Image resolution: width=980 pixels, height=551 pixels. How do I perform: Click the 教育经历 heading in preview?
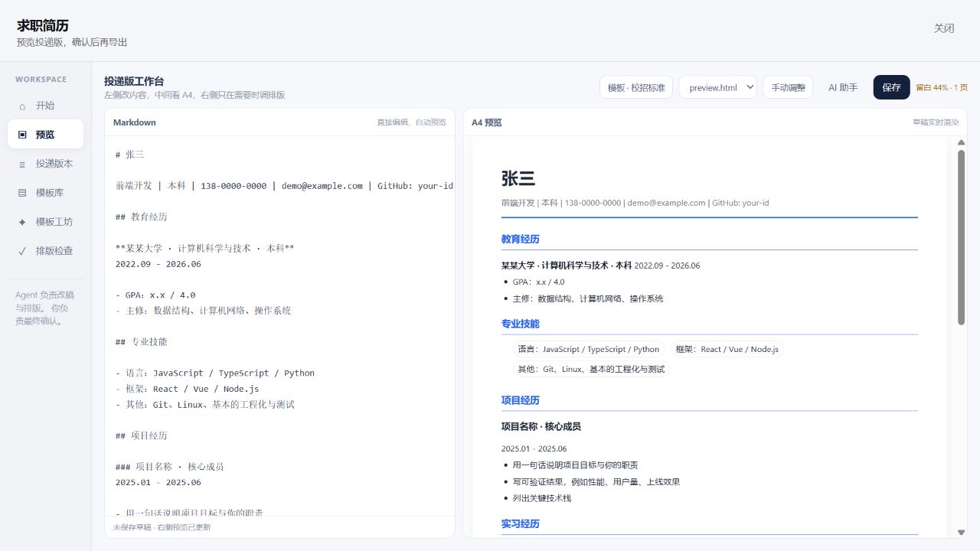click(x=521, y=240)
